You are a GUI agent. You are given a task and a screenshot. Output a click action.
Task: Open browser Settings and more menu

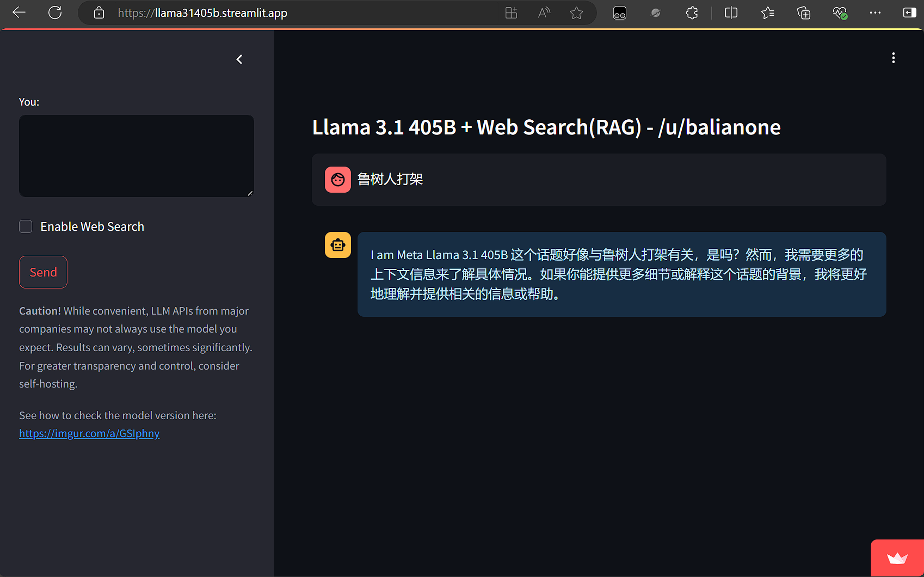pos(875,13)
